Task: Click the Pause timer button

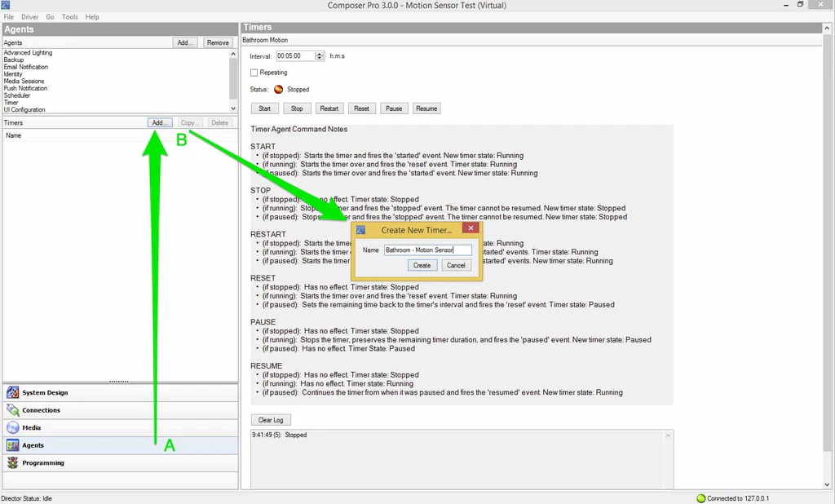Action: tap(394, 108)
